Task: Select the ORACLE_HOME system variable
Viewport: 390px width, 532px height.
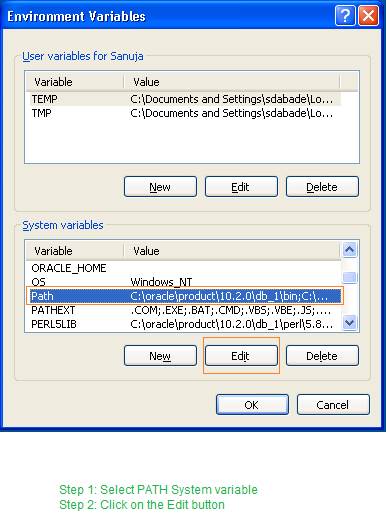Action: pos(184,268)
